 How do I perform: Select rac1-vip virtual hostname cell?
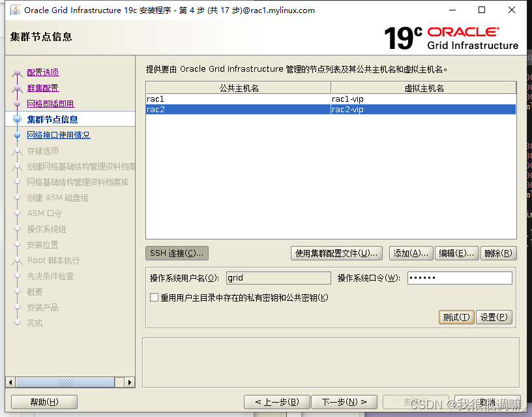tap(423, 99)
